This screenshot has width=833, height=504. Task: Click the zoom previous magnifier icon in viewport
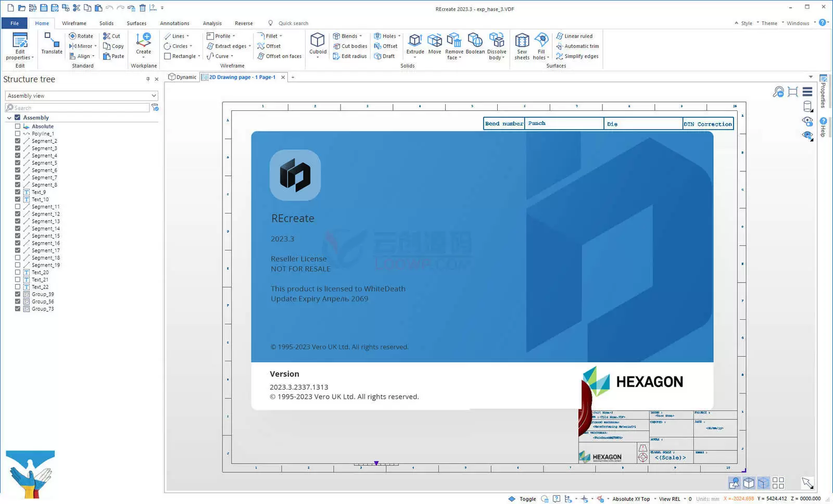[x=778, y=92]
